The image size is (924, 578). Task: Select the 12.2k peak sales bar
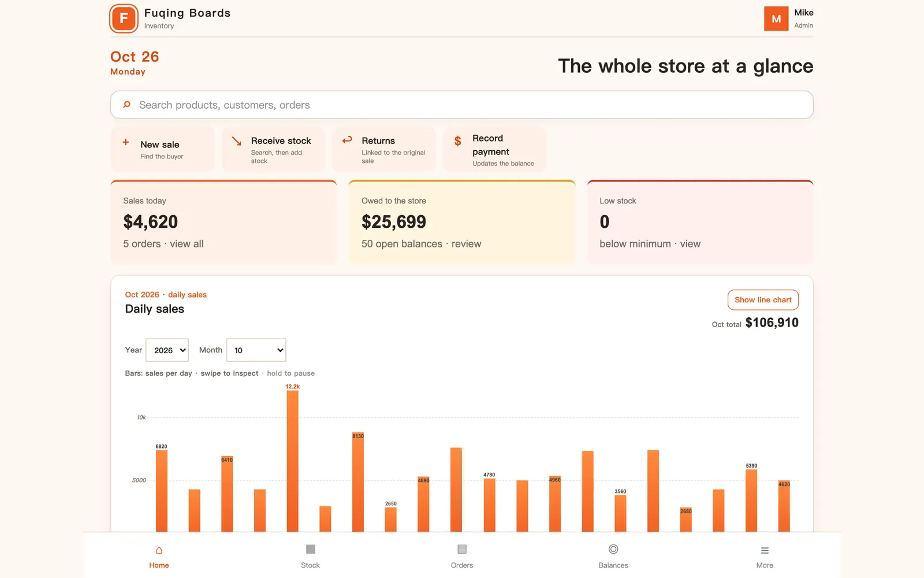(x=293, y=461)
